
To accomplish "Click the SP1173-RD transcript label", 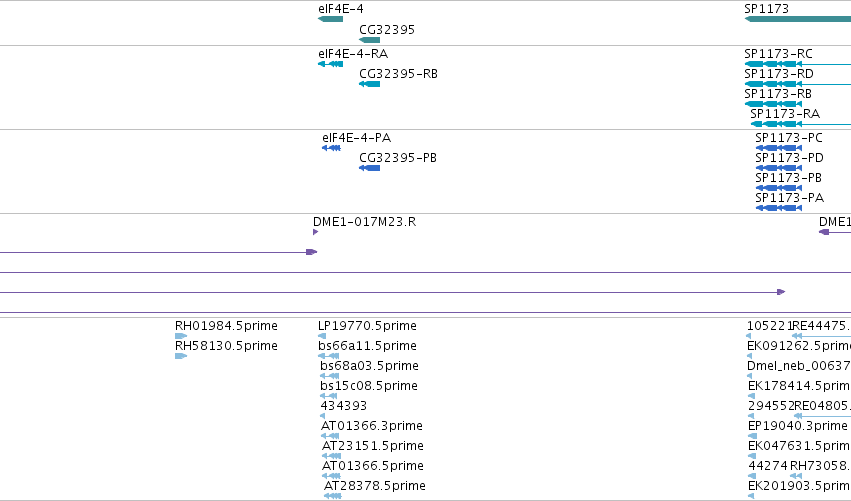I will click(x=779, y=74).
